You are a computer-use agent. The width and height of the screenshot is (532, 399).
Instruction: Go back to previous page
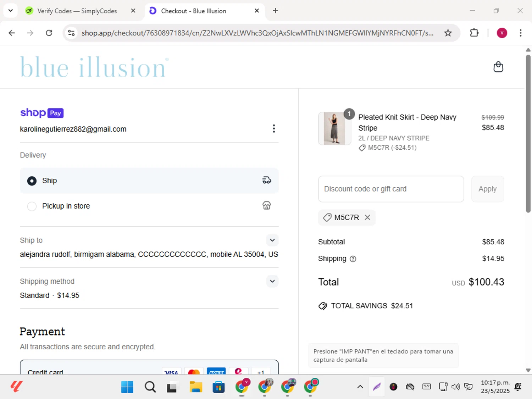point(12,33)
